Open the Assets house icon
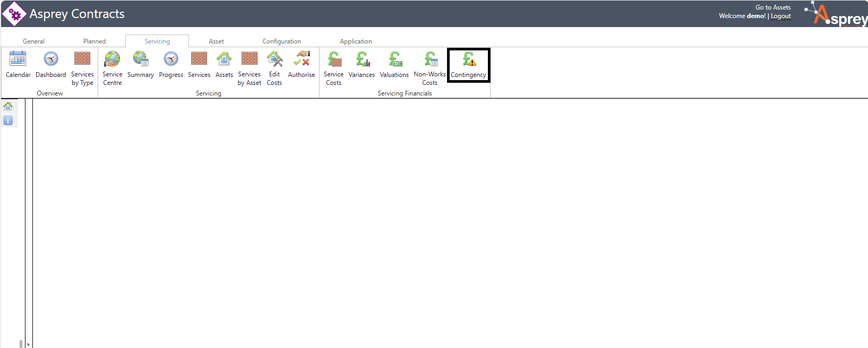The image size is (868, 348). coord(224,59)
